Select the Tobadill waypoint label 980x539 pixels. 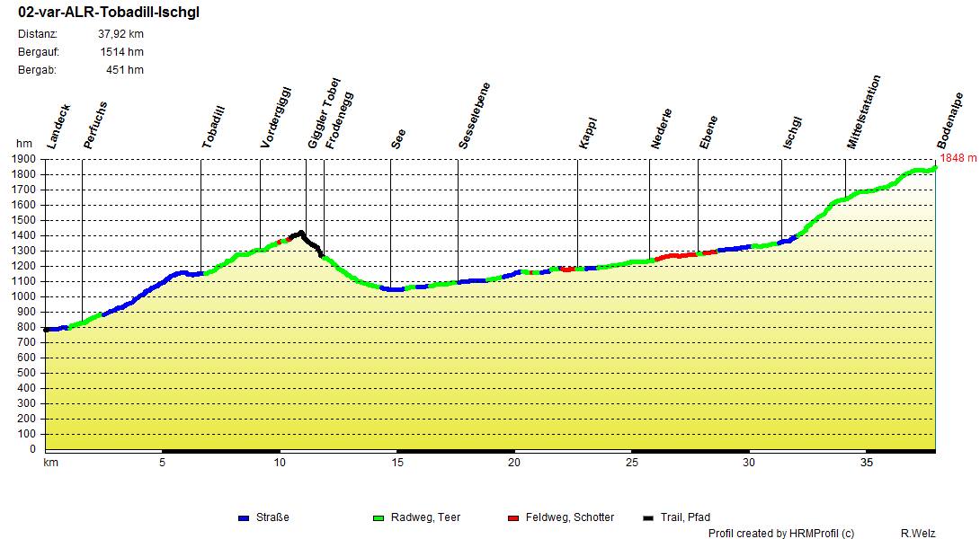coord(213,128)
